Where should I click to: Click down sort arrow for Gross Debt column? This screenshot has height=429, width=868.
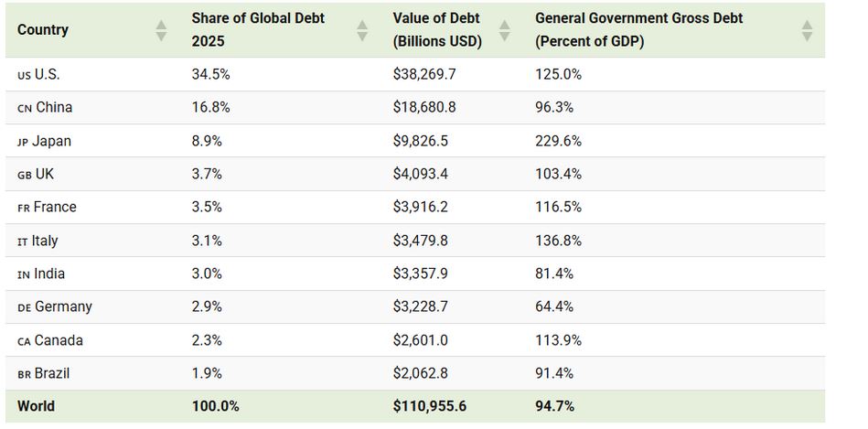tap(807, 36)
